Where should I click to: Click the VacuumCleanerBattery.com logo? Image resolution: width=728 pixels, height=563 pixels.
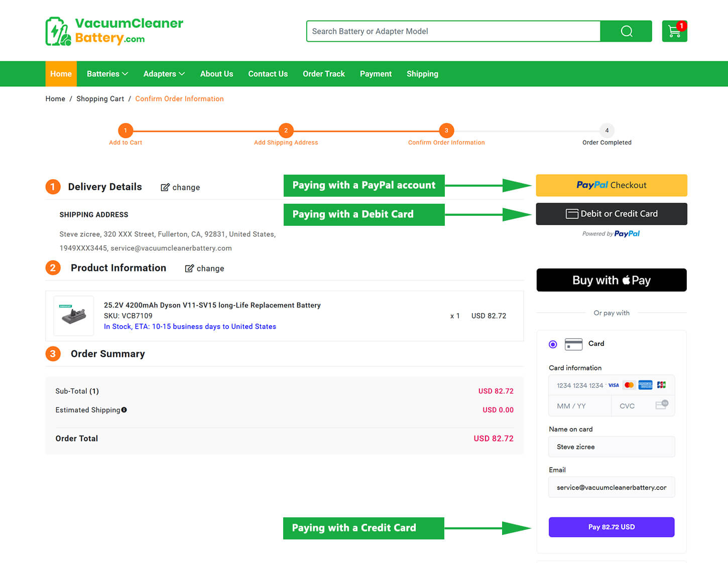tap(114, 31)
